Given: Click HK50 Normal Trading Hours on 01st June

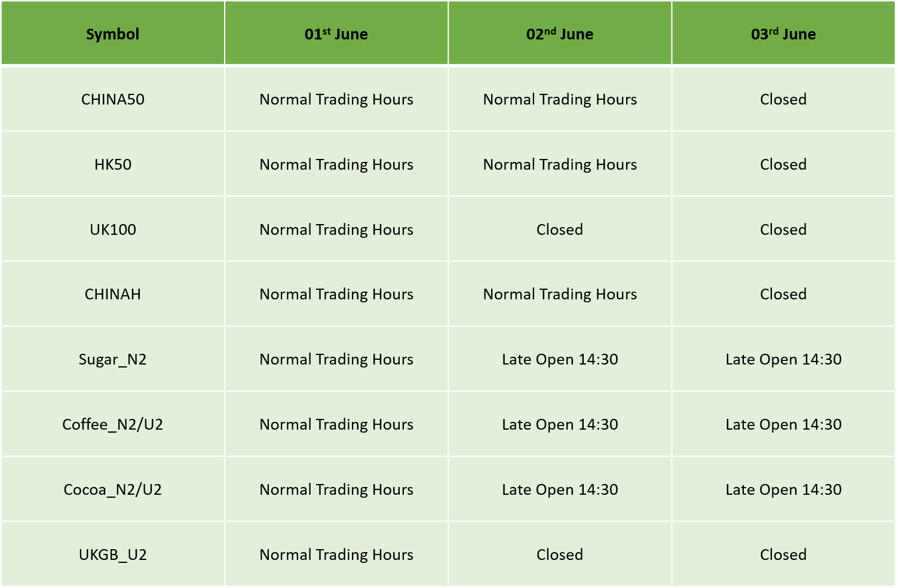Looking at the screenshot, I should point(336,164).
